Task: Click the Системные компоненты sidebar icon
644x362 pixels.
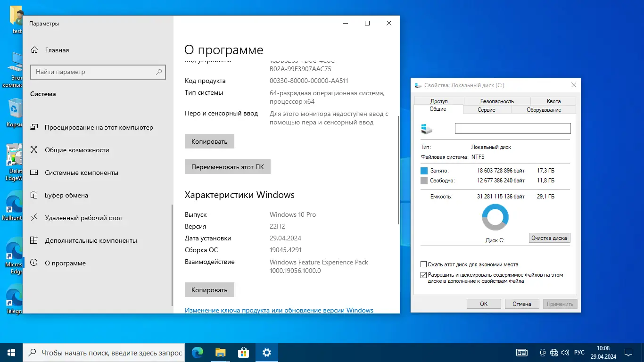Action: [x=34, y=173]
